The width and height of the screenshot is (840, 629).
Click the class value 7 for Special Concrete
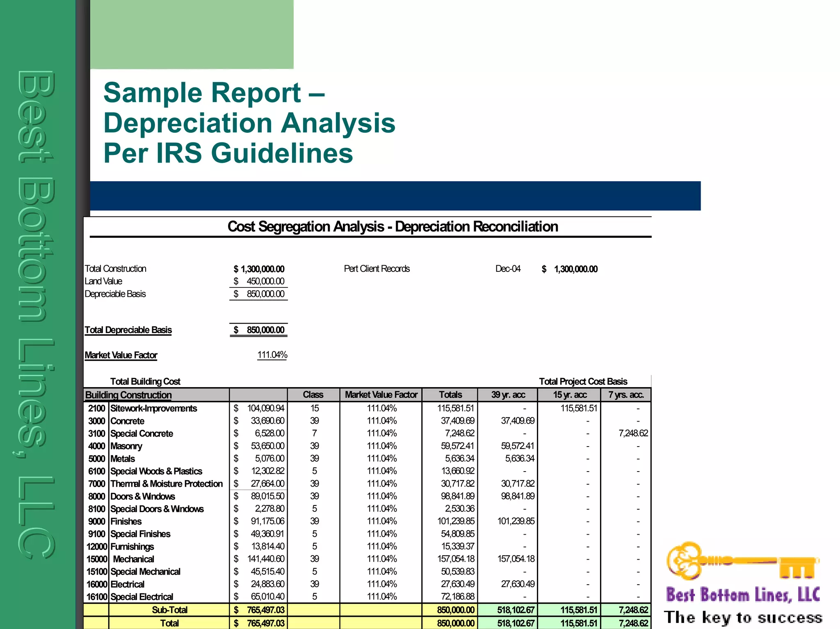[314, 433]
